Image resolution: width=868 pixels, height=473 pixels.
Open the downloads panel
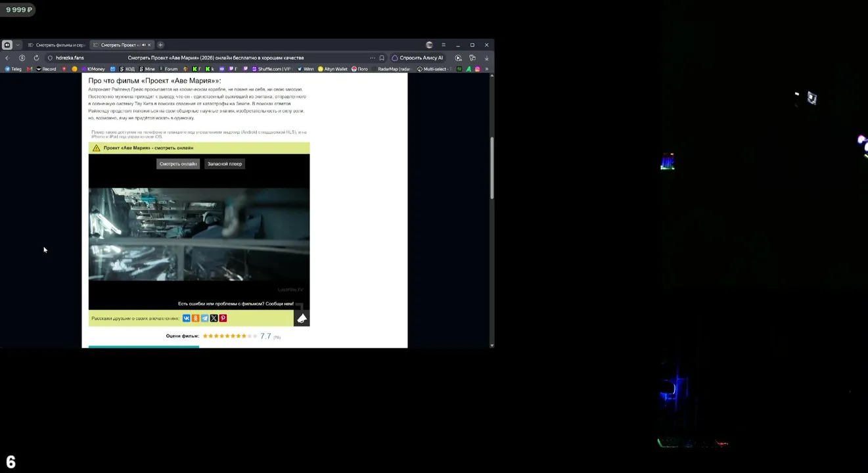pos(486,58)
